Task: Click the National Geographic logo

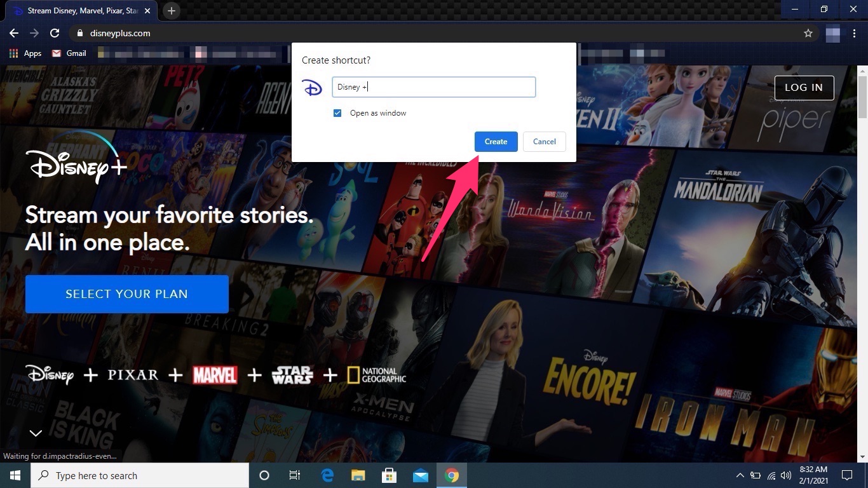Action: (377, 375)
